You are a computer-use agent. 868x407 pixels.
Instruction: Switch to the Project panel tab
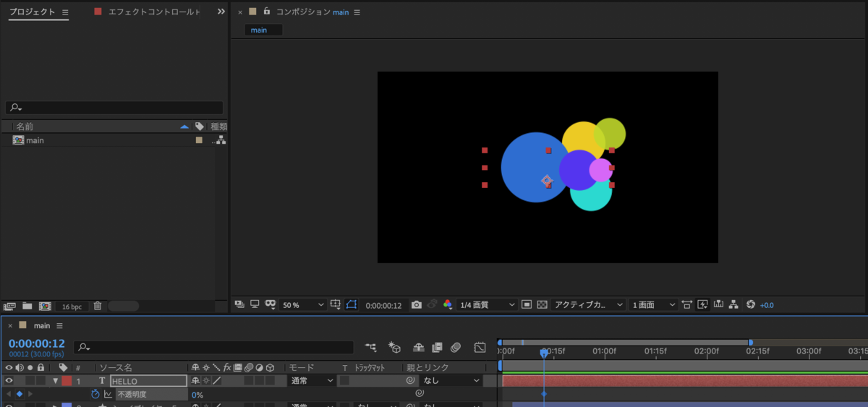coord(32,12)
